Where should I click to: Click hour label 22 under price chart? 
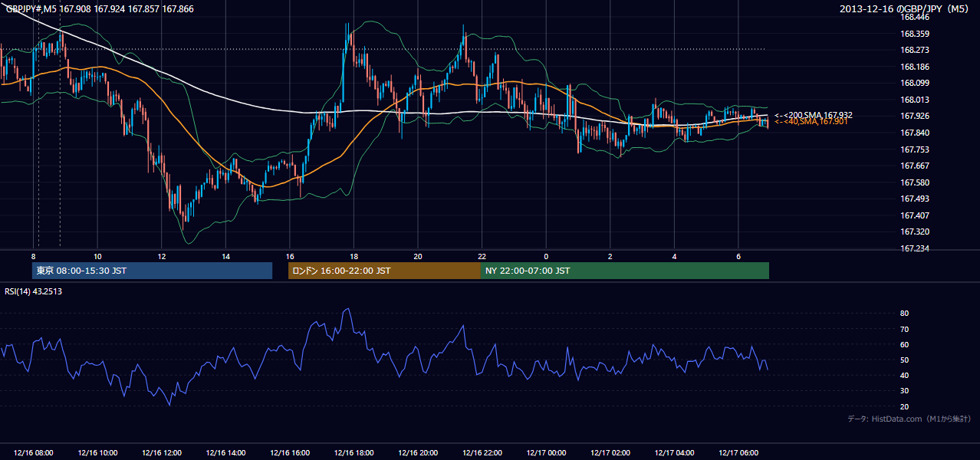(482, 256)
